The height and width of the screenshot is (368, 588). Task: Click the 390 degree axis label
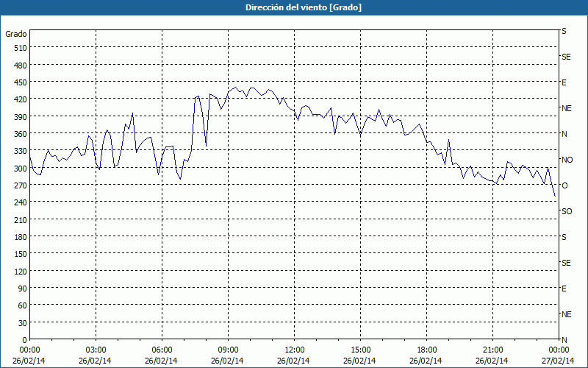[21, 117]
